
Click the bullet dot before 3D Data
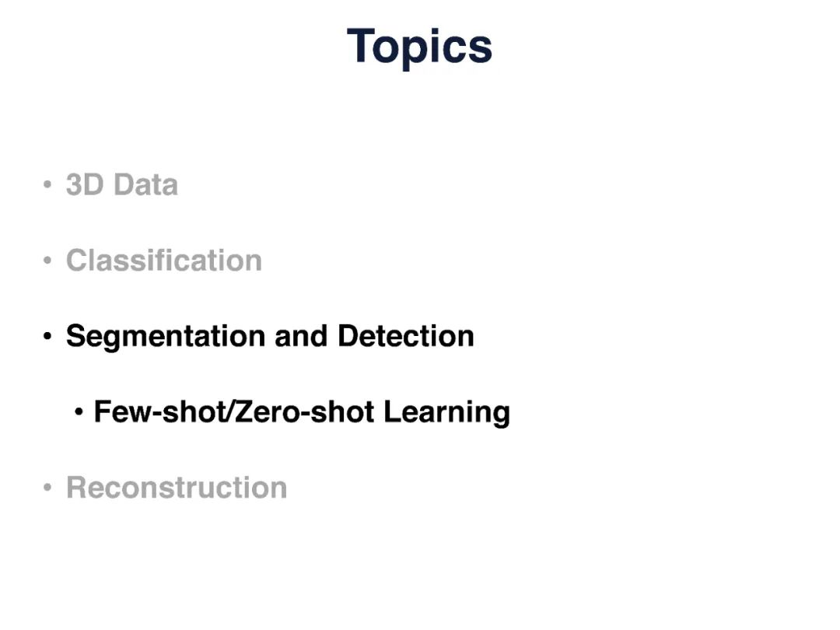click(x=48, y=186)
